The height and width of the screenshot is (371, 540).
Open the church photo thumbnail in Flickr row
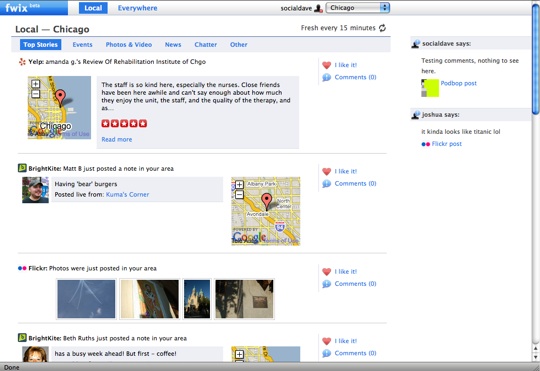pyautogui.click(x=197, y=299)
